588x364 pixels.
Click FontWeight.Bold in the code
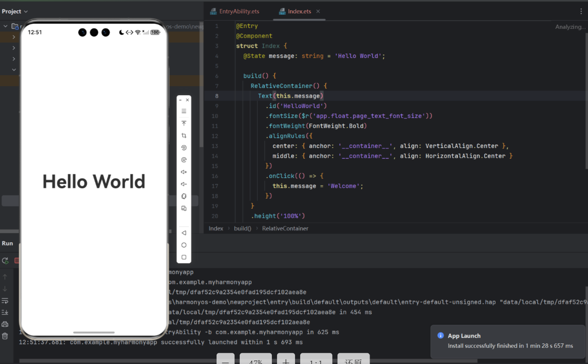(336, 126)
